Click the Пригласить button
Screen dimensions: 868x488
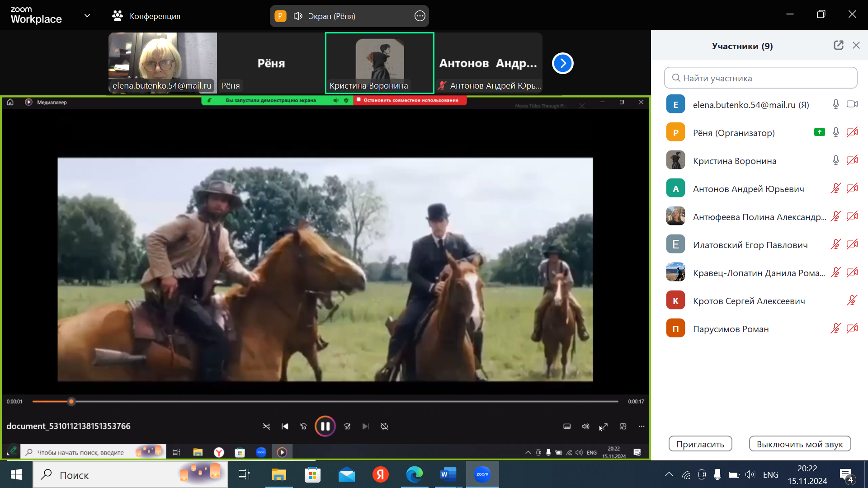coord(700,444)
